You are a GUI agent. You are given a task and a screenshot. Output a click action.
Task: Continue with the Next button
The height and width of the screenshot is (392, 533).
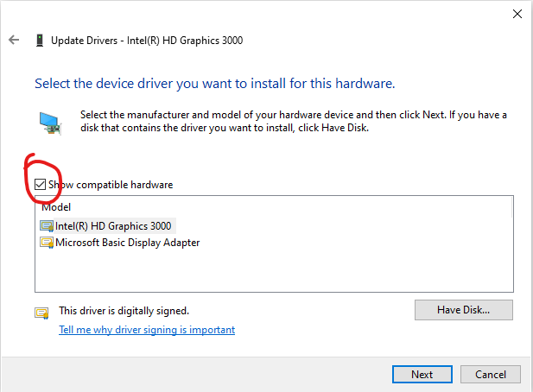pos(422,375)
